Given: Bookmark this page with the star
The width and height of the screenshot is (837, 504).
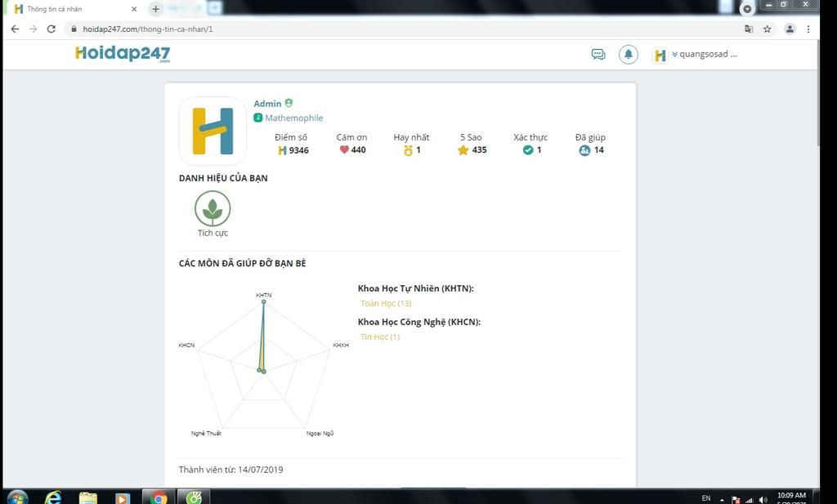Looking at the screenshot, I should (767, 29).
